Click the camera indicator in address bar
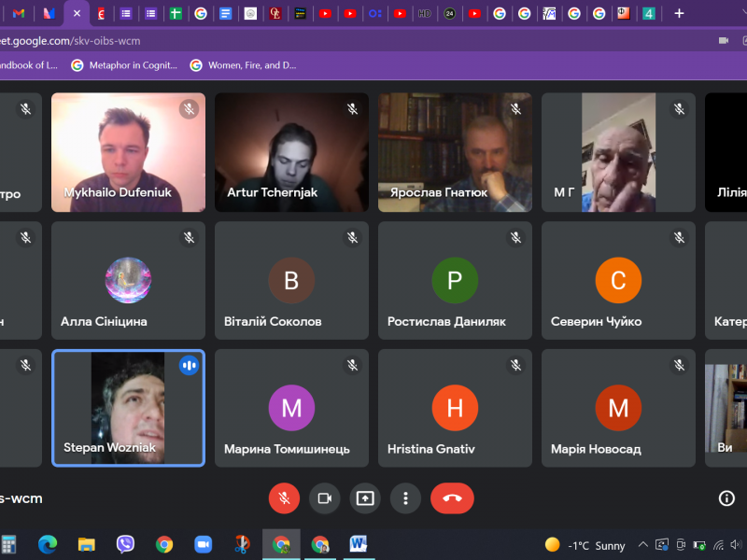This screenshot has height=560, width=747. click(x=723, y=41)
